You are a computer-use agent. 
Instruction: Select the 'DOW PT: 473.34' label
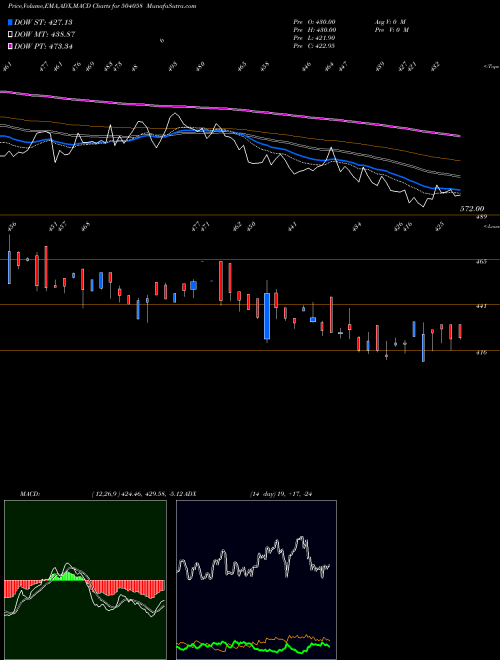[x=43, y=46]
